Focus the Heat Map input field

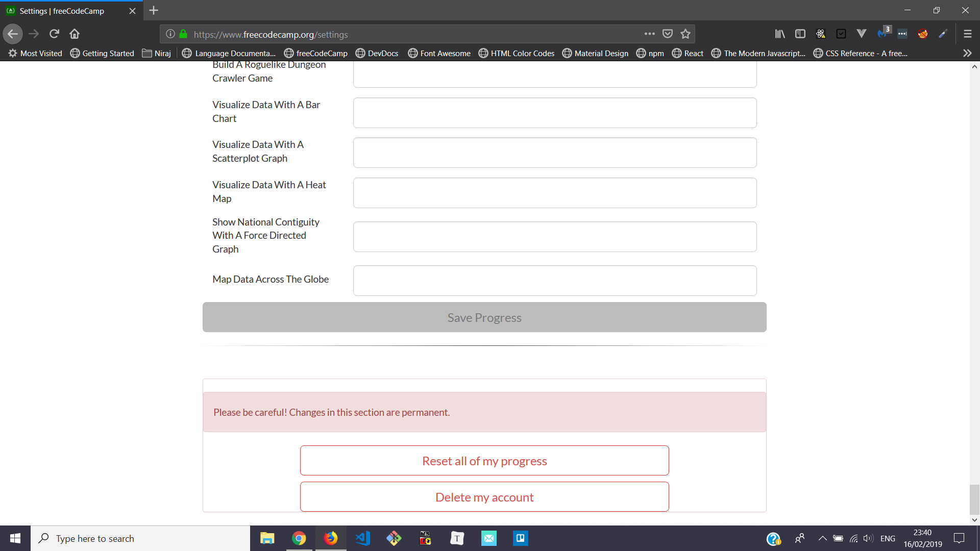tap(555, 193)
